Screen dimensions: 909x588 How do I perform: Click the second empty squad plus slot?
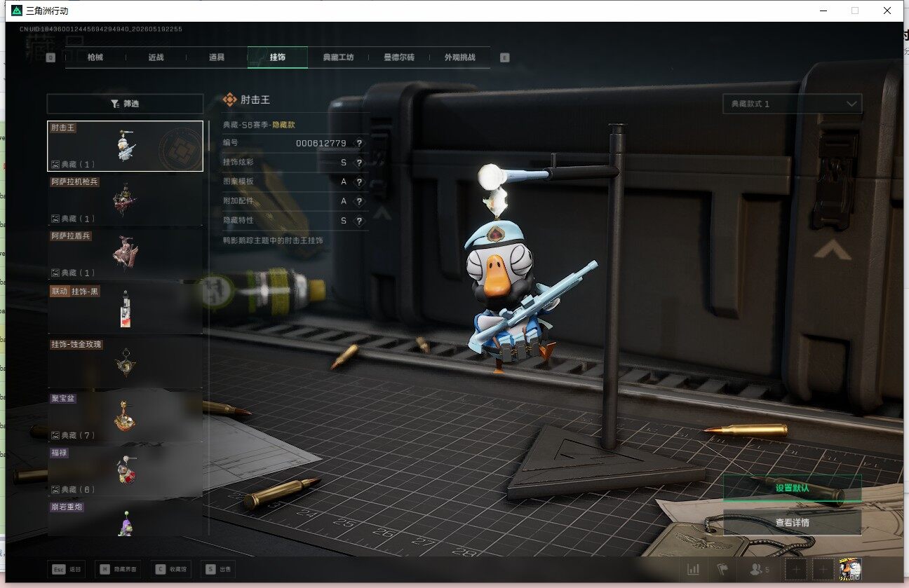click(x=823, y=570)
